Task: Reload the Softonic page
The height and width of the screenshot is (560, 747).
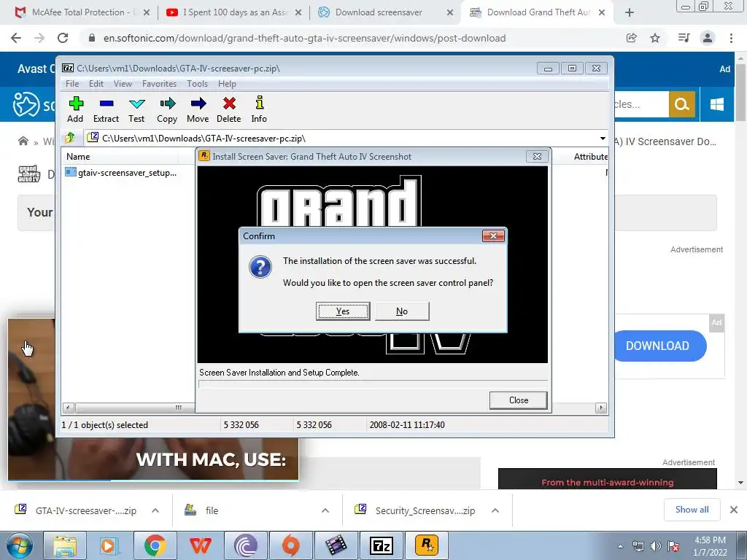Action: 63,38
